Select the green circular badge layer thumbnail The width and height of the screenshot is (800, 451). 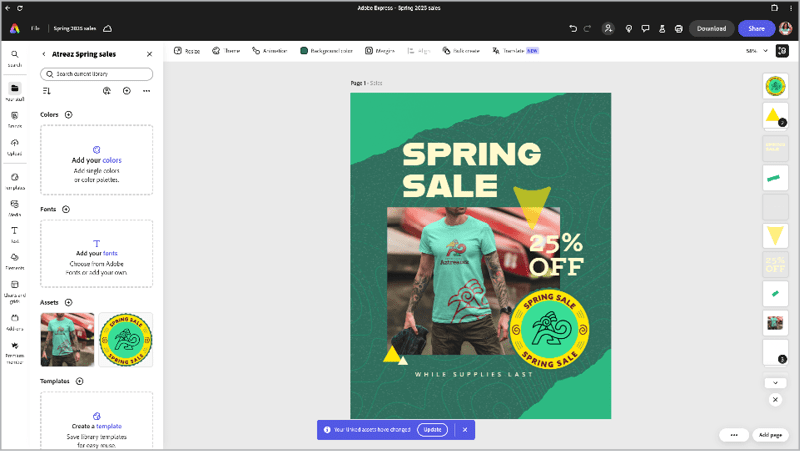775,86
